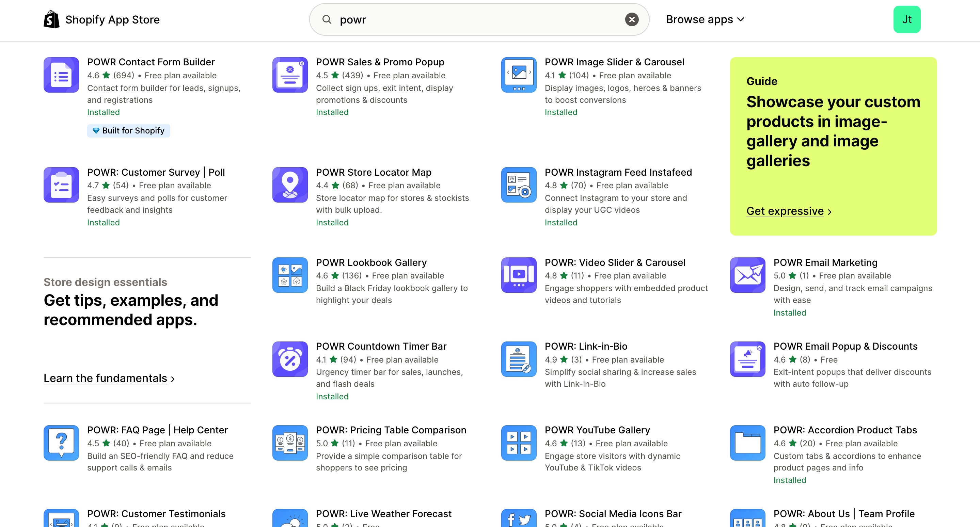Clear the search with the X button
The width and height of the screenshot is (980, 527).
632,19
